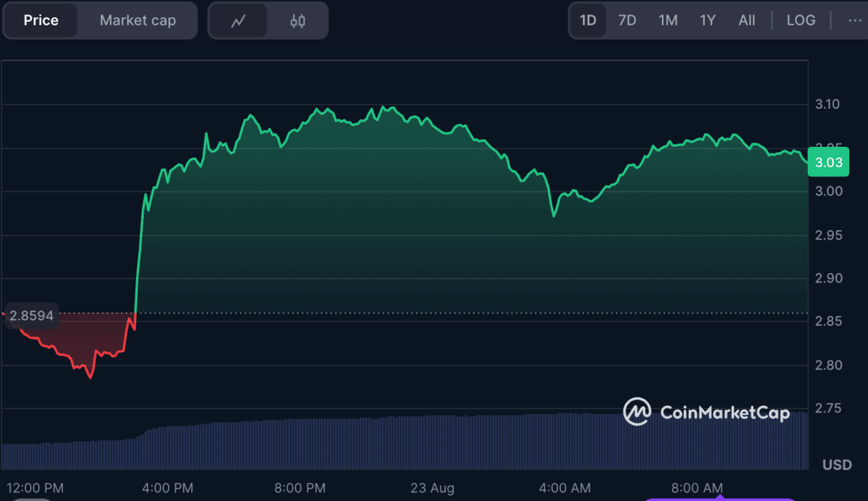Toggle logarithmic scale with LOG
This screenshot has height=501, width=868.
pos(801,20)
